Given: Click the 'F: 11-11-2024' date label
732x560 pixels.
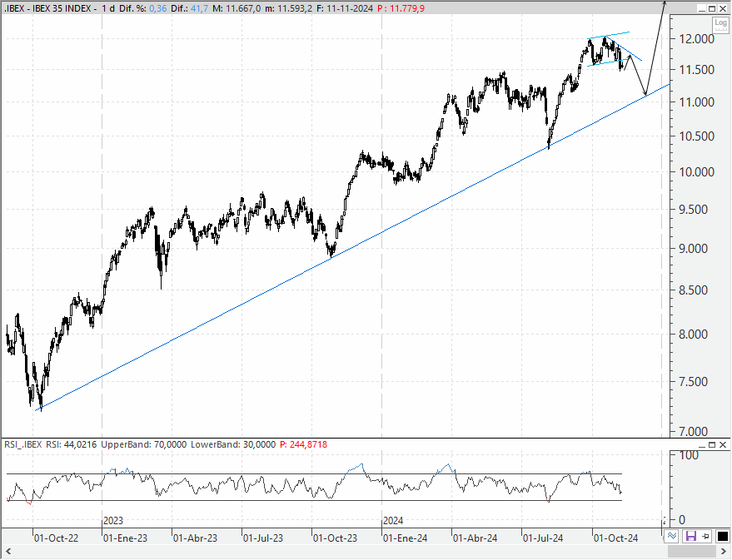Looking at the screenshot, I should point(345,8).
